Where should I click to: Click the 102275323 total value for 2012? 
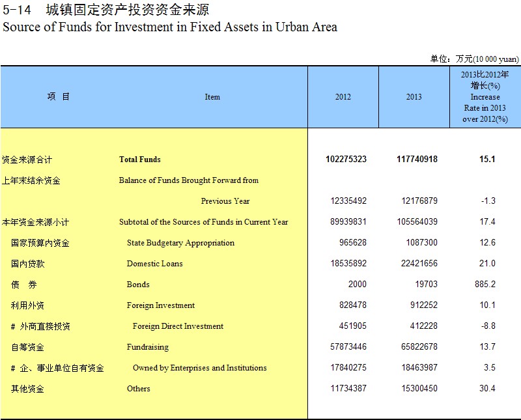pos(346,160)
